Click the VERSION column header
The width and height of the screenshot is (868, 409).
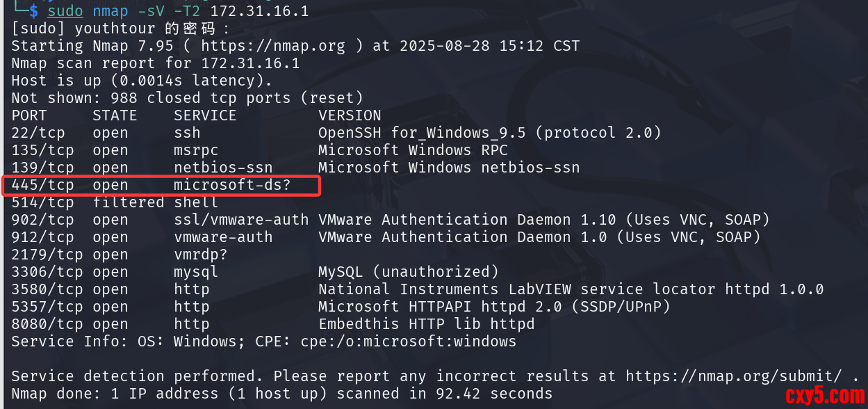350,115
